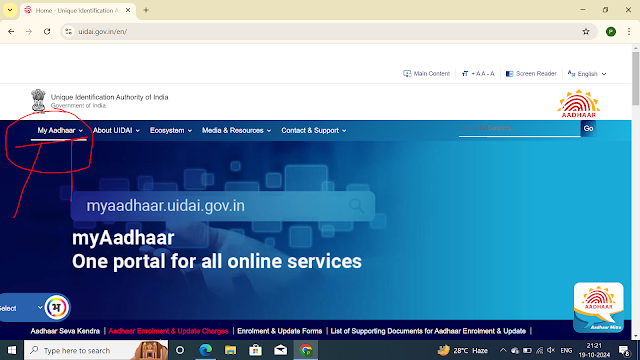Click the battery icon in the tray
The height and width of the screenshot is (360, 640).
click(527, 350)
